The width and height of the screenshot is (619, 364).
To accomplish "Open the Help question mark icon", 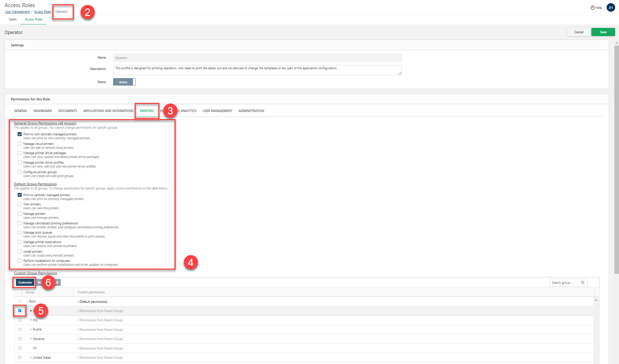I will [592, 8].
